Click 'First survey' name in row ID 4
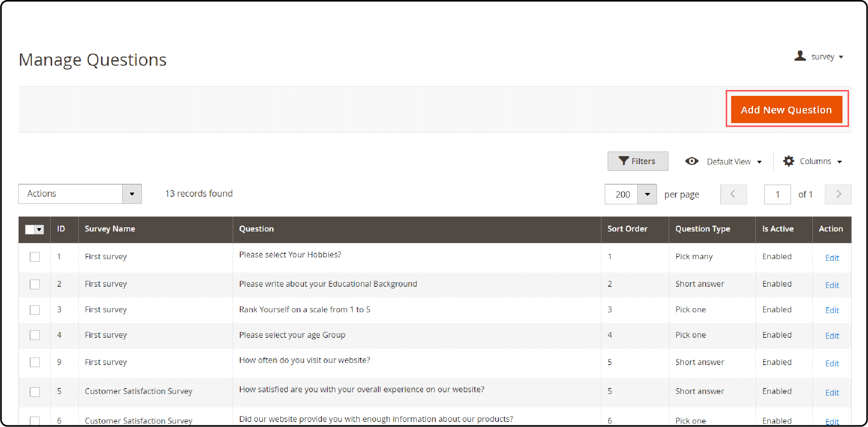 coord(106,335)
